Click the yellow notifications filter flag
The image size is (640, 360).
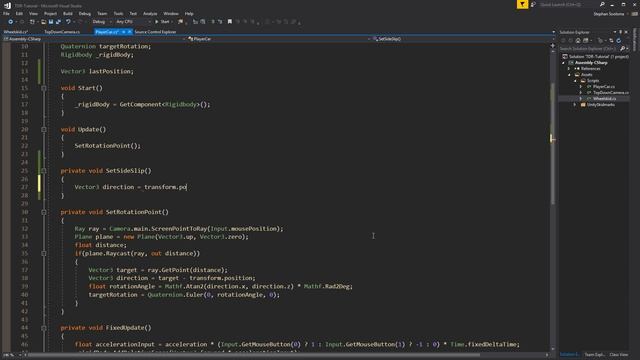522,4
